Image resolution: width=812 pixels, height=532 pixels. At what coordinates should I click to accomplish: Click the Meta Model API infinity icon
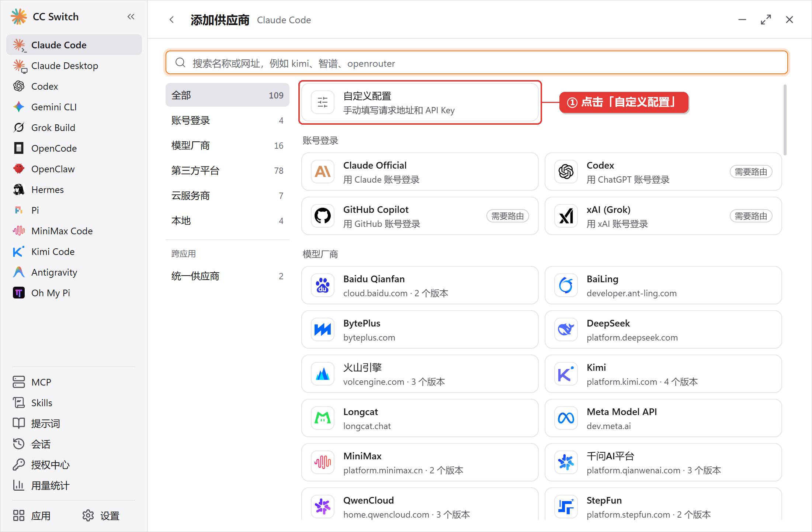pyautogui.click(x=566, y=418)
